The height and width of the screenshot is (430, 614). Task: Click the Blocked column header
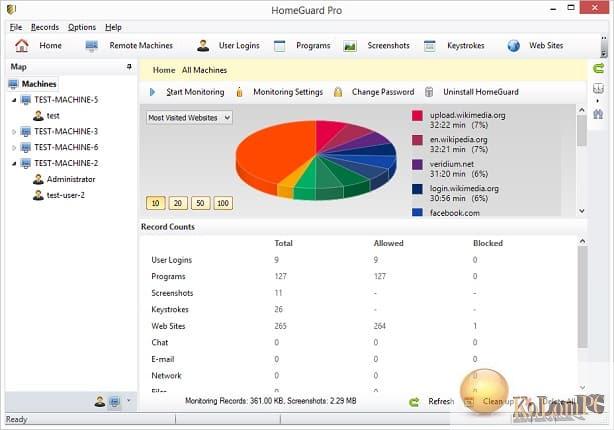(x=488, y=243)
